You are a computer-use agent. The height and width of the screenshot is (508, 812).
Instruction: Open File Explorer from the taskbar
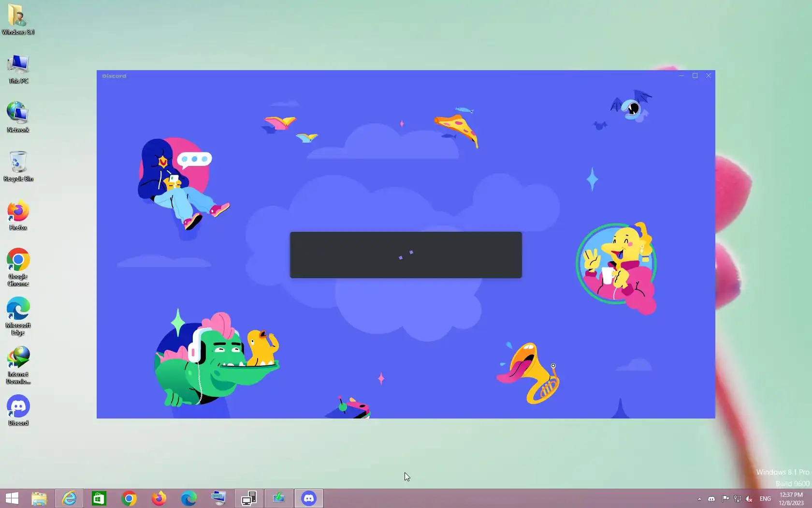pos(39,498)
